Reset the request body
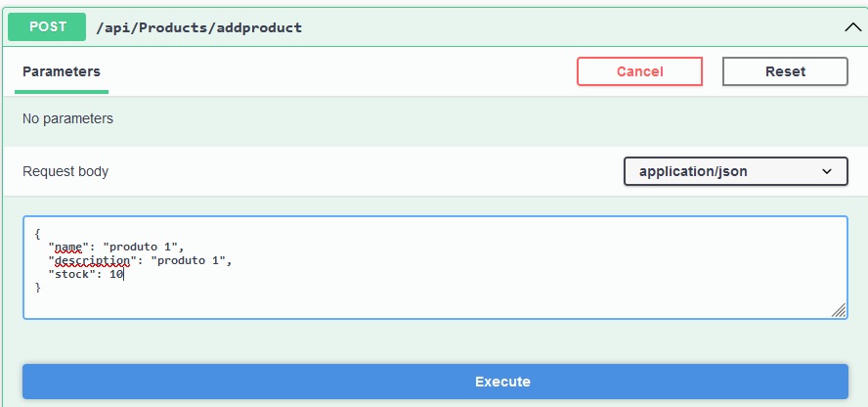The image size is (868, 407). (785, 71)
